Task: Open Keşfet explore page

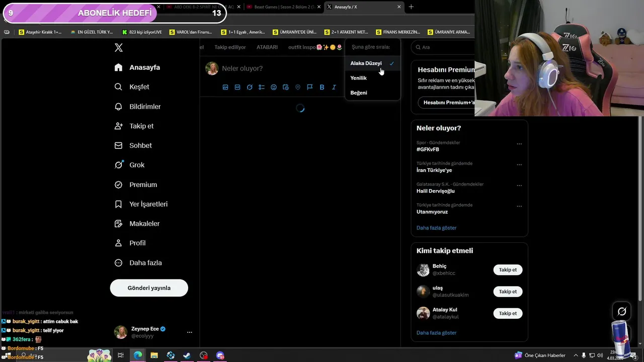Action: click(x=132, y=87)
